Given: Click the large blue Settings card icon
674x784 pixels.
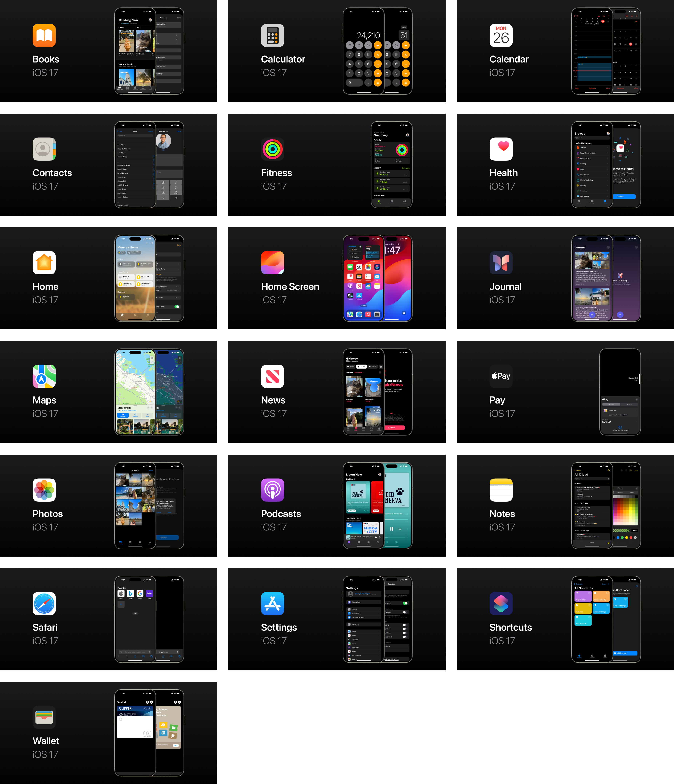Looking at the screenshot, I should coord(272,604).
